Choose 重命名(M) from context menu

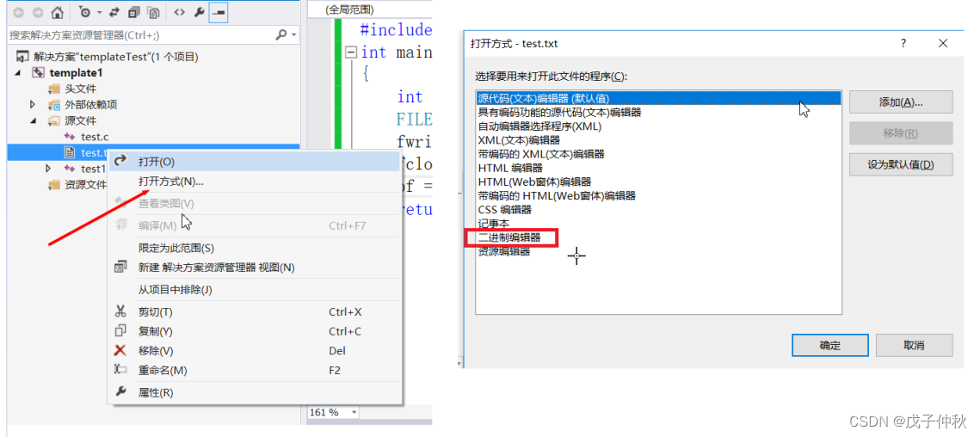(255, 370)
